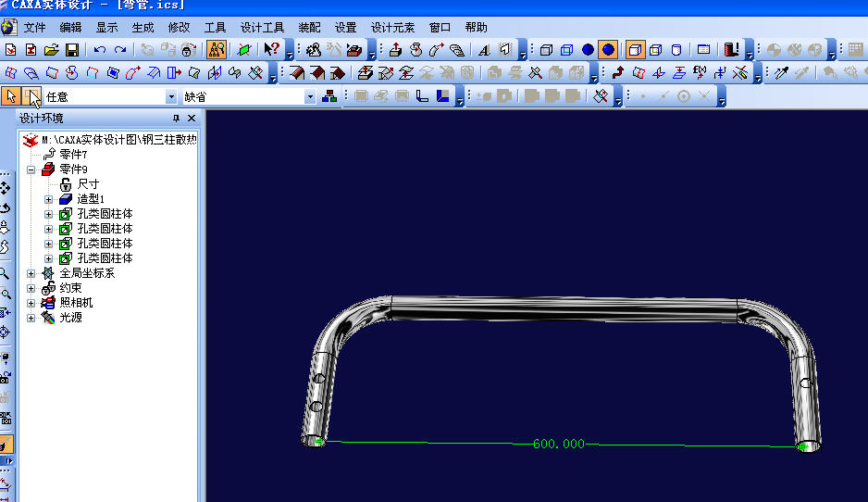Toggle the design tree browser icon

coord(217,50)
